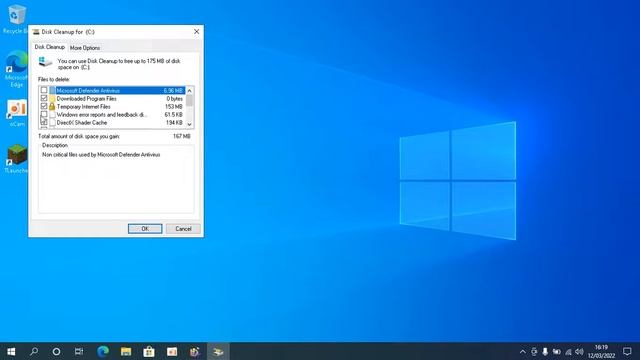640x360 pixels.
Task: Click the microphone tray icon
Action: 545,351
